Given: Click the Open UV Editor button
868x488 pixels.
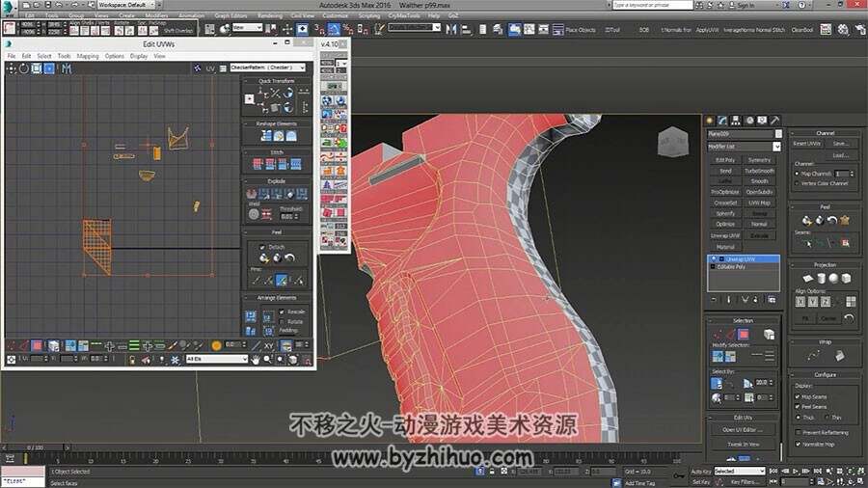Looking at the screenshot, I should (743, 429).
